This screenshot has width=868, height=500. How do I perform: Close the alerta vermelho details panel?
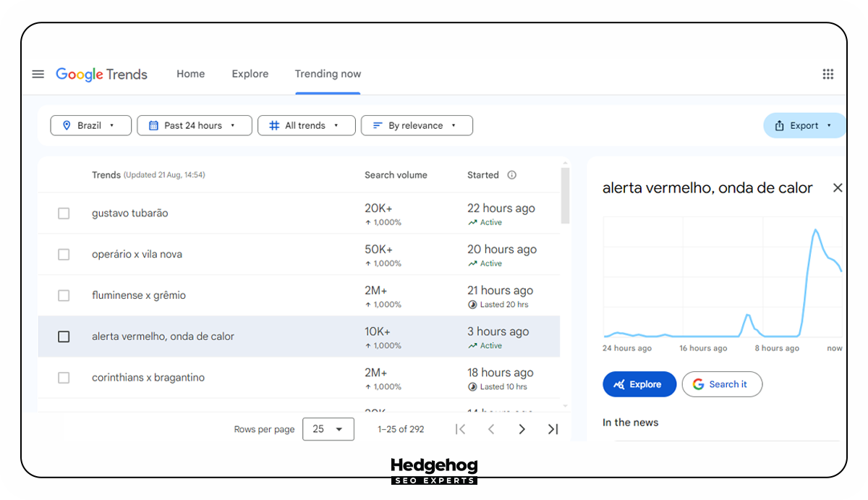[x=838, y=188]
